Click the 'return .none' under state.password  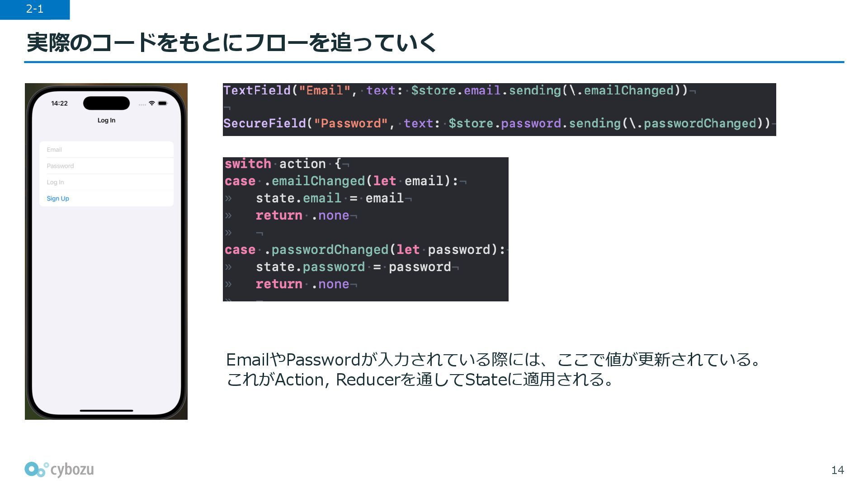coord(302,284)
